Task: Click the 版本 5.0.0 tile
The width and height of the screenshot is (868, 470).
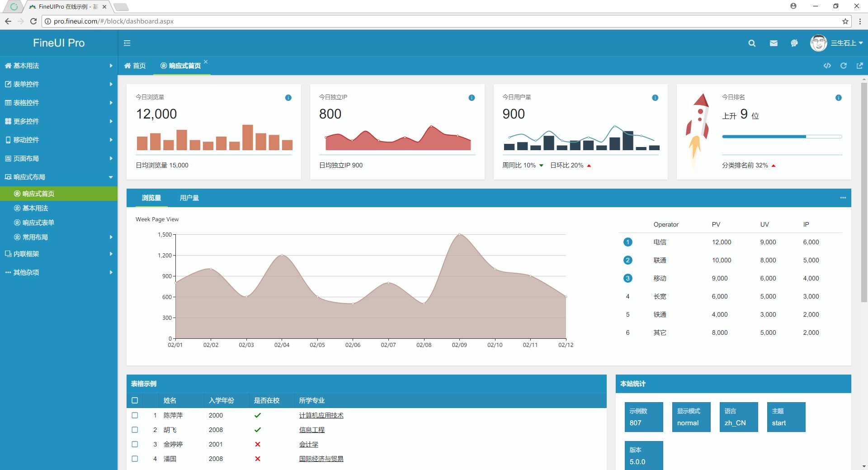Action: (x=644, y=456)
